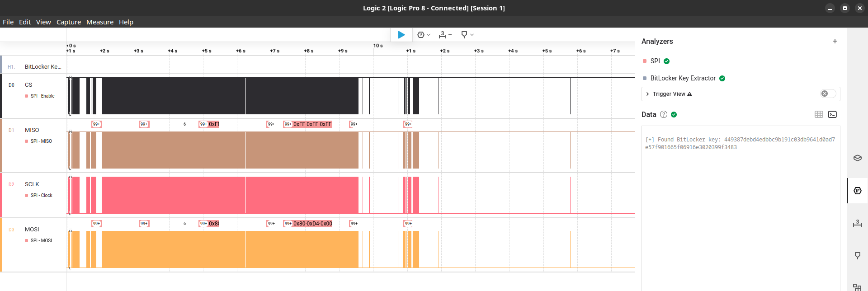Open Device Settings panel in right sidebar

pos(858,158)
